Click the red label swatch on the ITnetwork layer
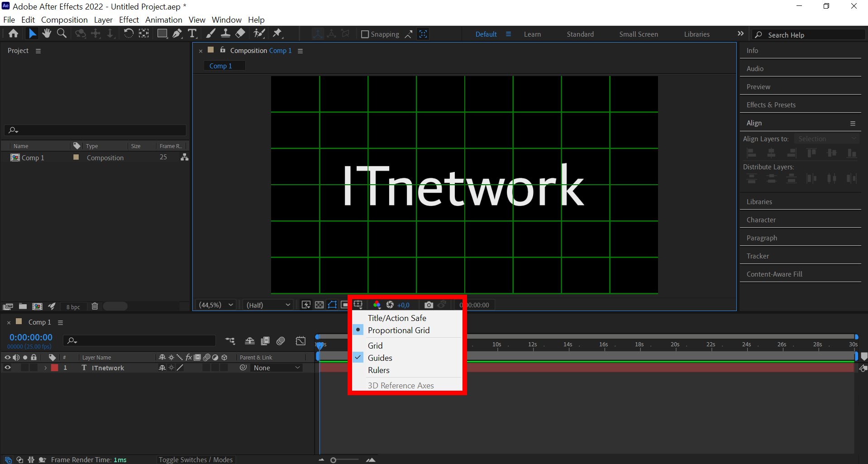This screenshot has width=868, height=464. click(x=55, y=368)
